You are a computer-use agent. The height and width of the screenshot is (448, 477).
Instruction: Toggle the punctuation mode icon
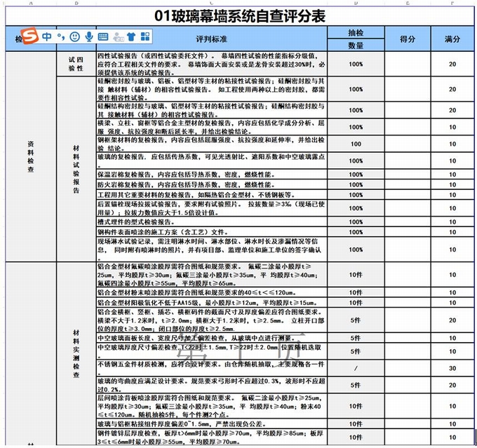click(x=61, y=36)
